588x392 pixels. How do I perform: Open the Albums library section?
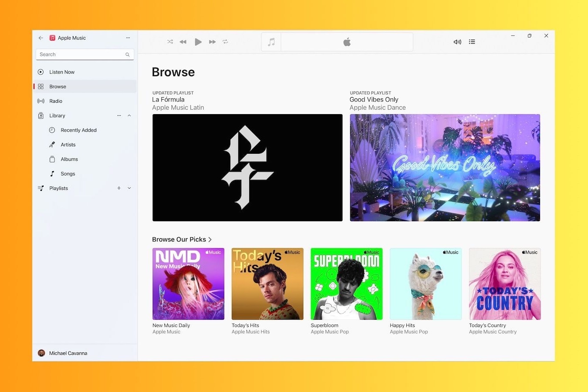click(69, 159)
